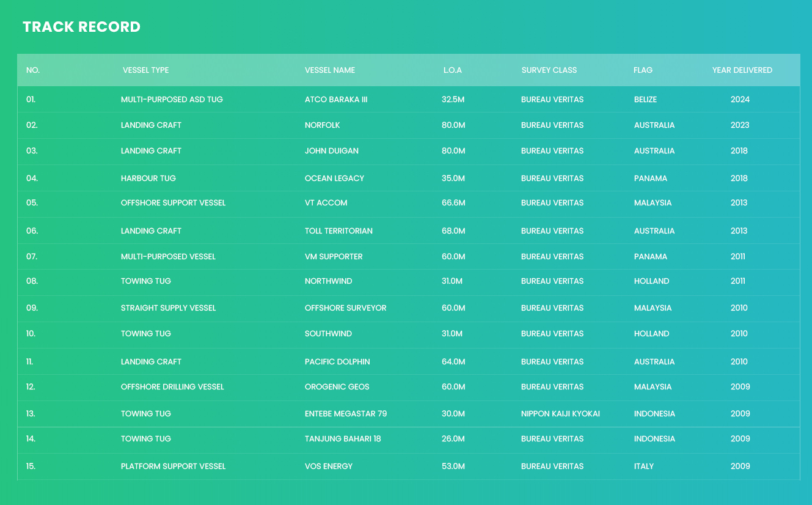
Task: Select the TANJUNG BAHARI 18 vessel
Action: pyautogui.click(x=342, y=439)
